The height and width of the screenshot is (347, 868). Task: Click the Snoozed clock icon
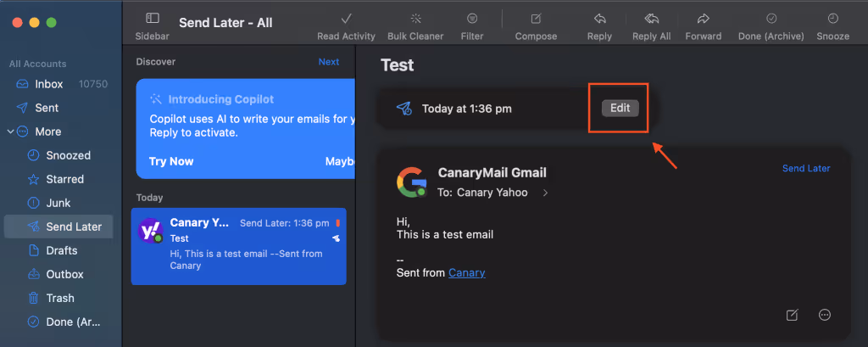coord(34,156)
